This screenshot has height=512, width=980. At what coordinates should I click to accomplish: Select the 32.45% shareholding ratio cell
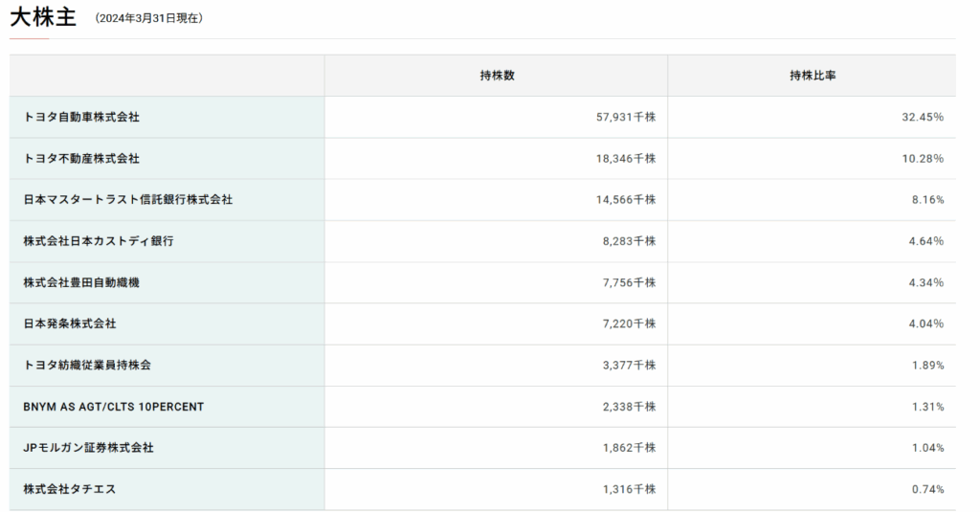tap(923, 117)
